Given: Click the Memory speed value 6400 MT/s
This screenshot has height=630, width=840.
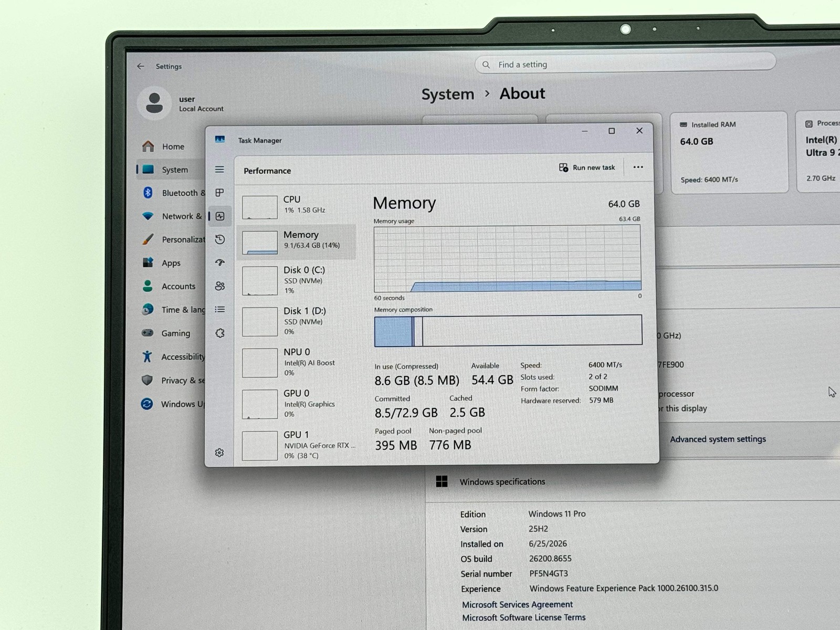Looking at the screenshot, I should coord(605,364).
